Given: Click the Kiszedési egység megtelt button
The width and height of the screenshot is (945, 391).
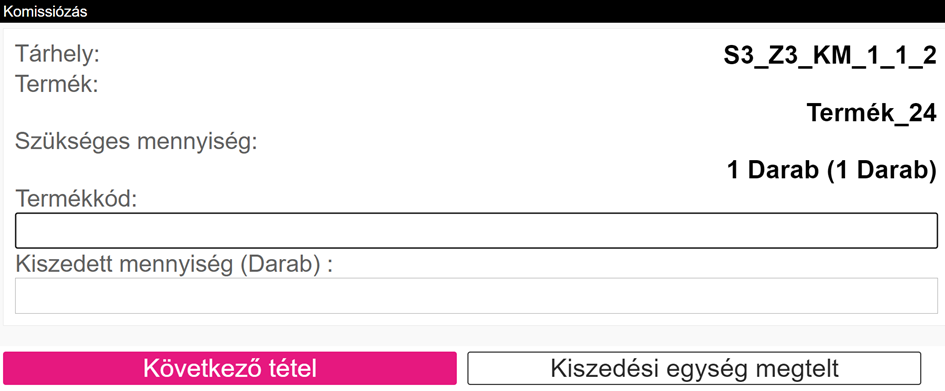Looking at the screenshot, I should click(694, 368).
